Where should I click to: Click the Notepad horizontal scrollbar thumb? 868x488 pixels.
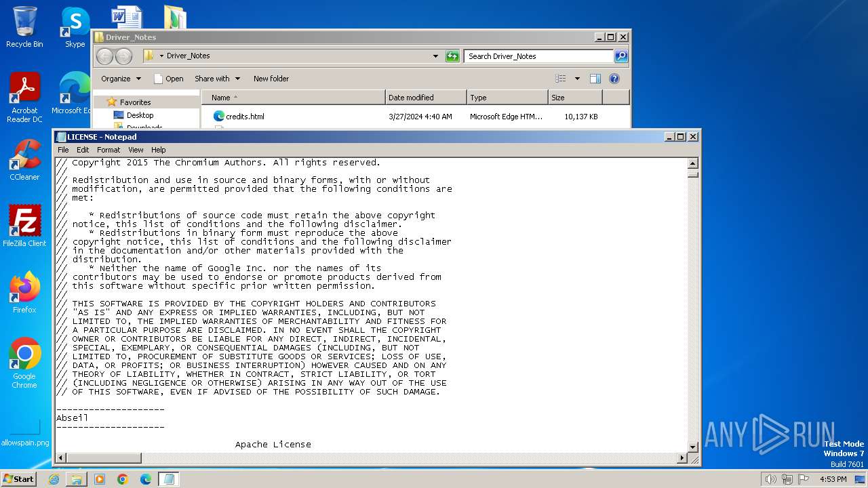pyautogui.click(x=104, y=458)
